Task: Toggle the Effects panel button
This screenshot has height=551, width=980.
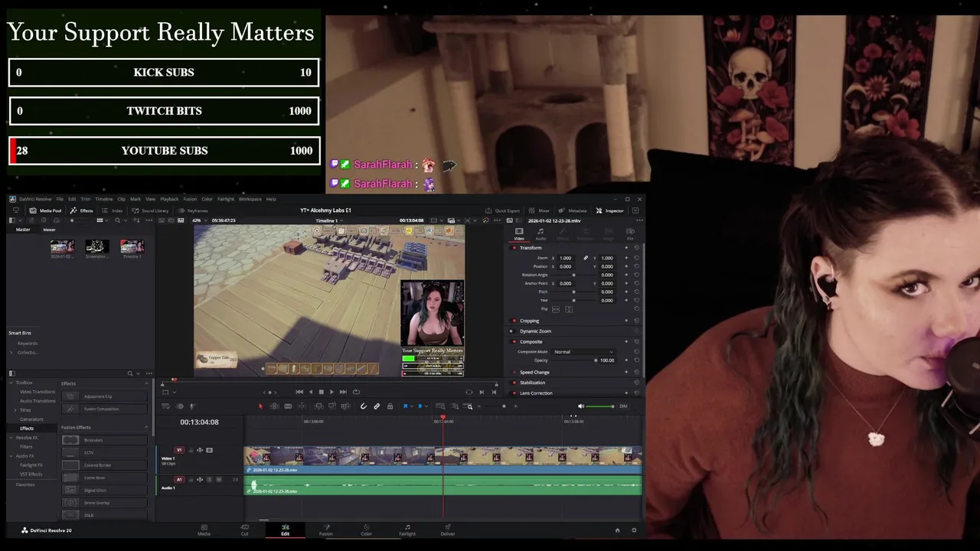Action: [x=82, y=210]
